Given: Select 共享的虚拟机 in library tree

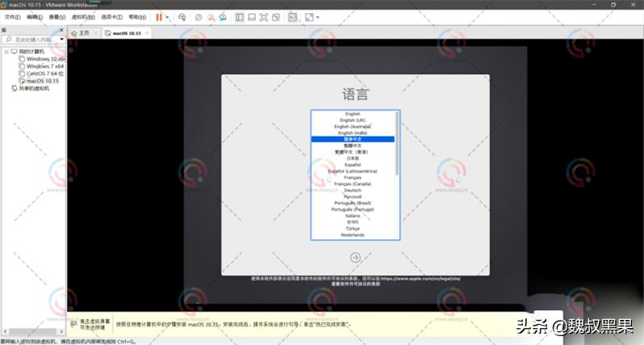Looking at the screenshot, I should [x=34, y=89].
